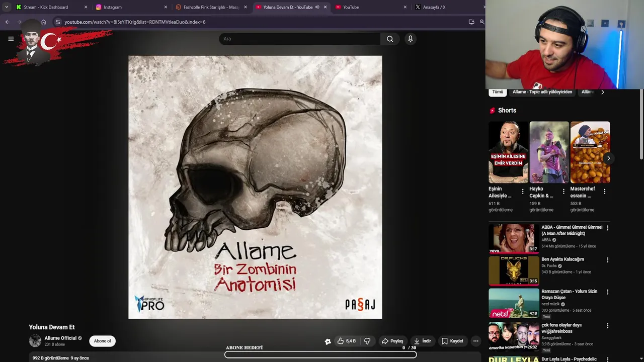Switch to Fashcolle Pink Star tab
The width and height of the screenshot is (644, 362).
pyautogui.click(x=211, y=7)
